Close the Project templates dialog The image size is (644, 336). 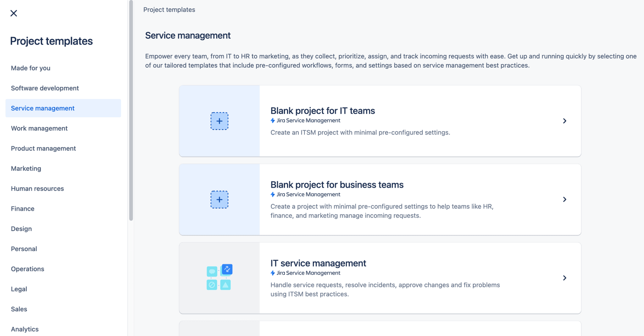pyautogui.click(x=14, y=13)
